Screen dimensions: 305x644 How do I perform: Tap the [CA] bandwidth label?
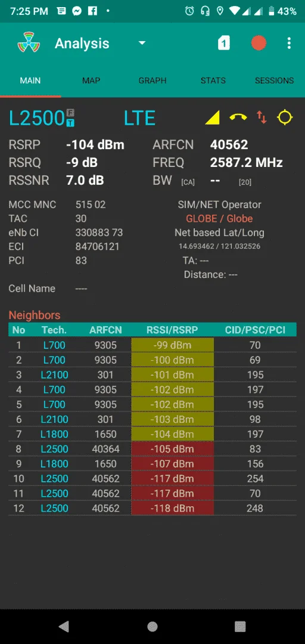188,182
